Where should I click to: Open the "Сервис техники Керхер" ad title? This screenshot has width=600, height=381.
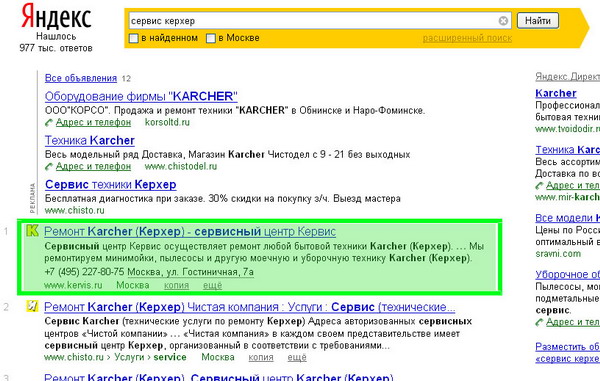click(x=111, y=184)
